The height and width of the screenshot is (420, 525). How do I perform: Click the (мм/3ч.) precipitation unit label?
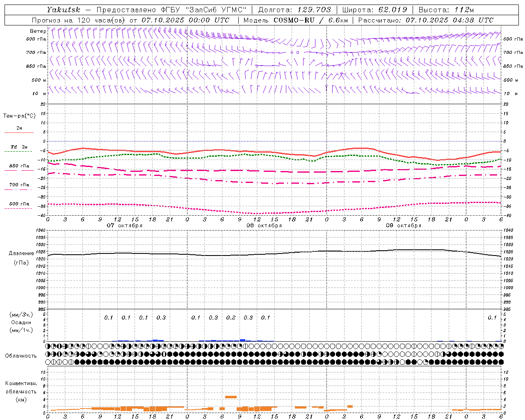point(21,315)
